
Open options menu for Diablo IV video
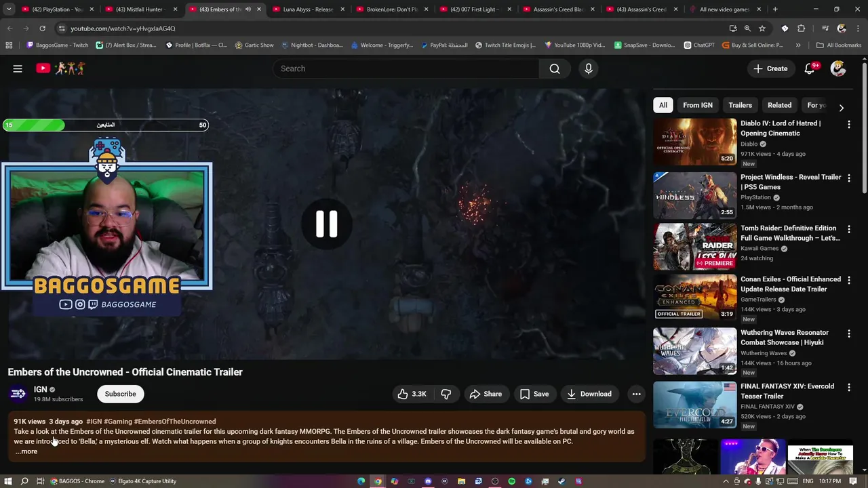point(848,125)
